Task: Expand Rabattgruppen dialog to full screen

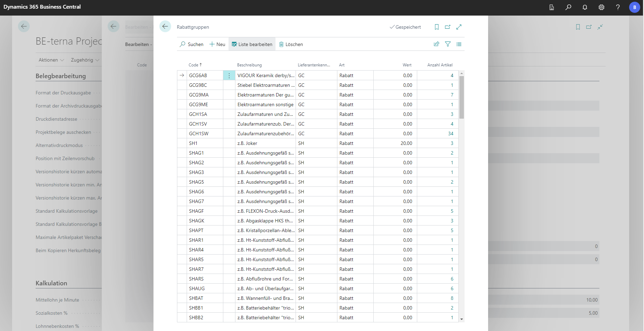Action: [x=459, y=27]
